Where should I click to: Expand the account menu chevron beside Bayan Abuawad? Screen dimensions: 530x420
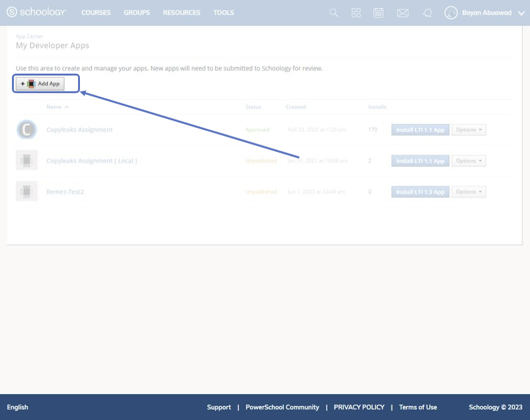521,13
